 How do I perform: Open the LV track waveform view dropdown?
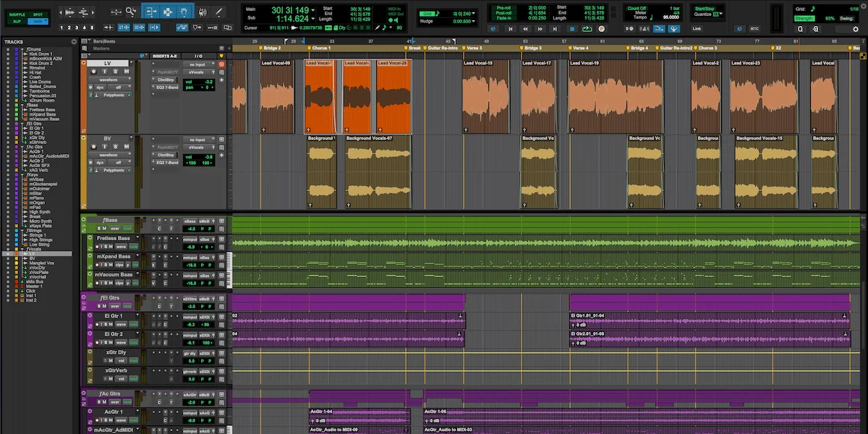click(x=108, y=80)
